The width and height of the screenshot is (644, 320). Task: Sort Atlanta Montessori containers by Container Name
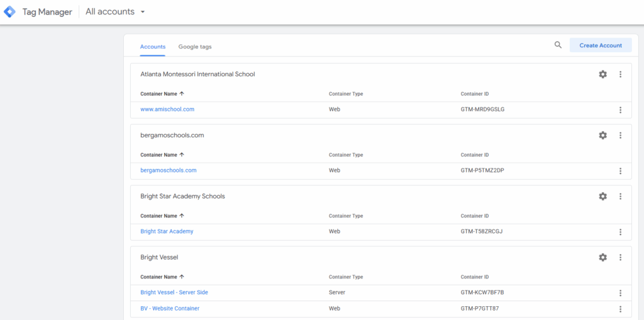pyautogui.click(x=162, y=94)
